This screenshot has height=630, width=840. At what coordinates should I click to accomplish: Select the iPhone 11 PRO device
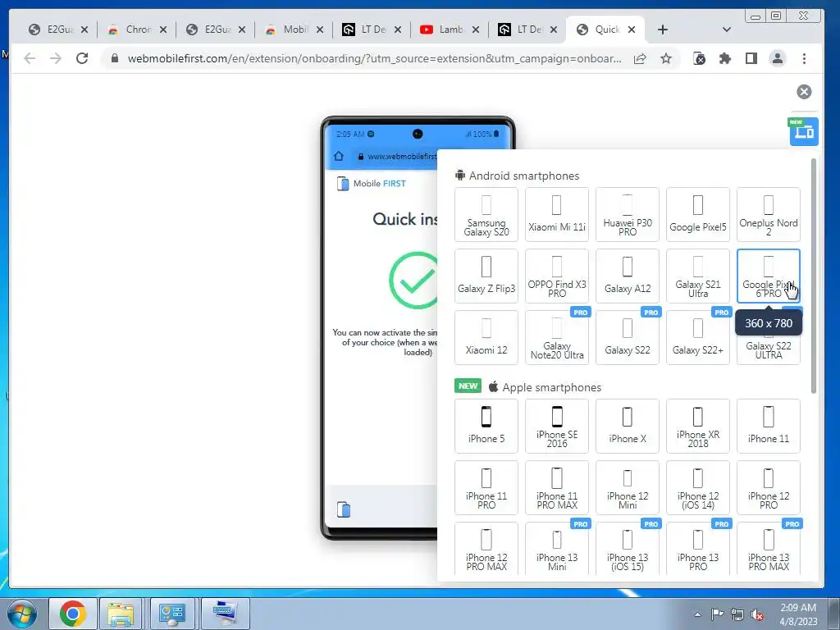pos(486,487)
